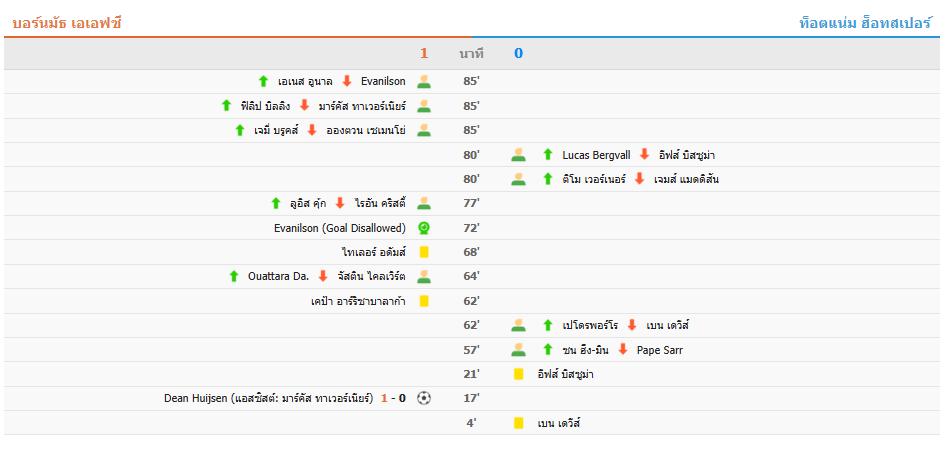947x451 pixels.
Task: Open the ท็อตแน่ม ฮ็อทสเปอร์ team link
Action: pos(865,24)
